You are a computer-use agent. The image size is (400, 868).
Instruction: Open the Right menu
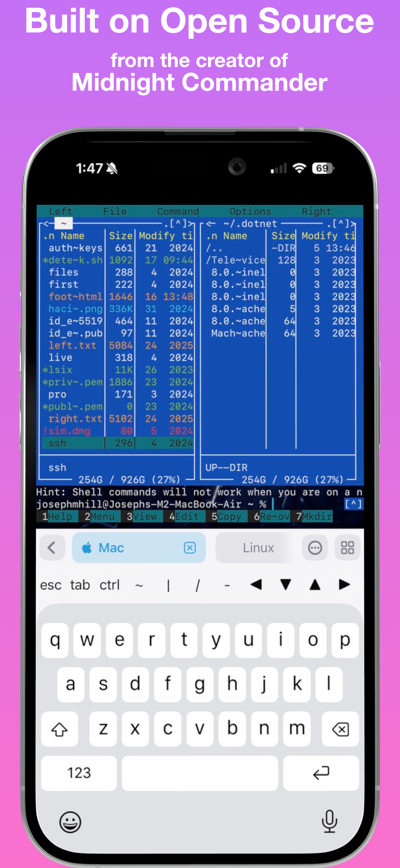click(x=317, y=211)
